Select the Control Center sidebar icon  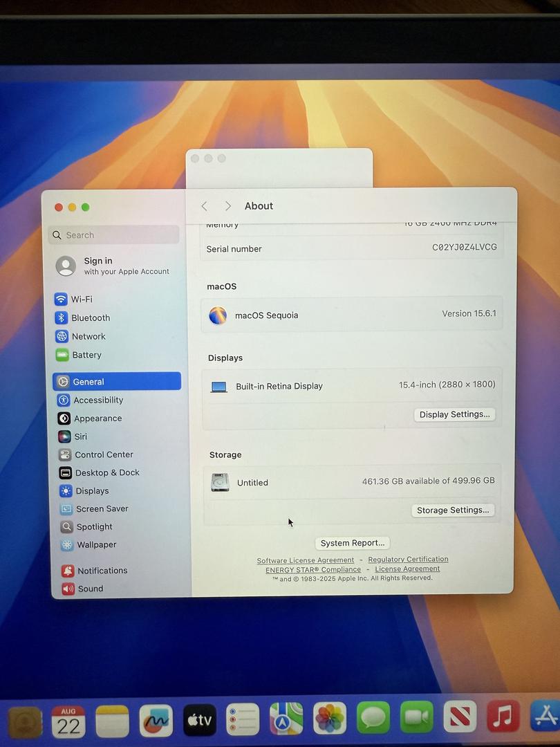point(65,454)
